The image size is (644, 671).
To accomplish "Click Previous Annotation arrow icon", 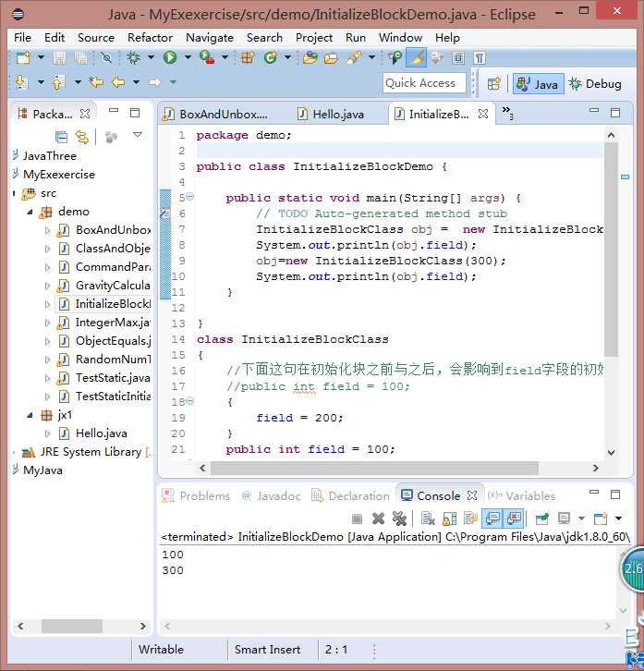I will (x=58, y=81).
